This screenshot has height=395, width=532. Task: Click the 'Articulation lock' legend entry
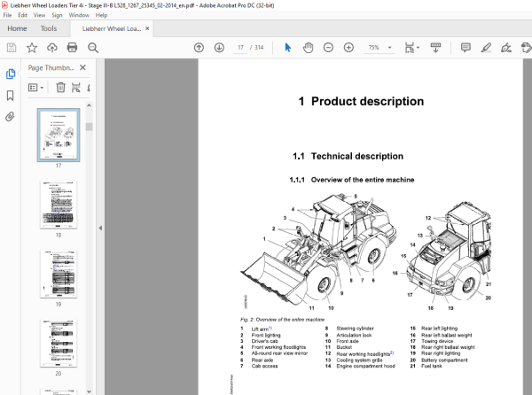click(354, 335)
